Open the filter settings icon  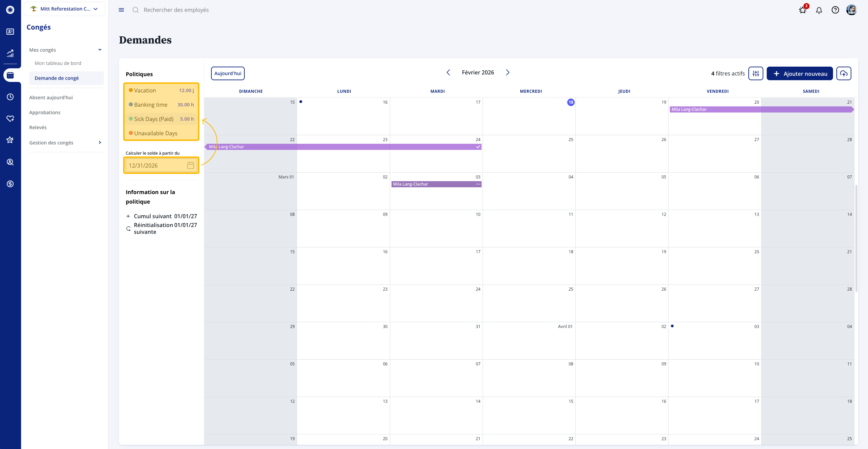[756, 73]
